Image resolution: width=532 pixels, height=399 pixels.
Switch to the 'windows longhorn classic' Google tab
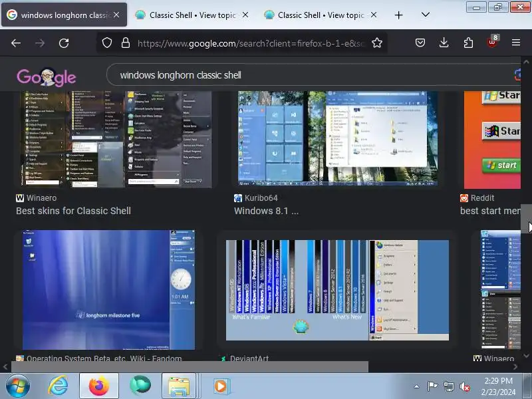coord(64,15)
